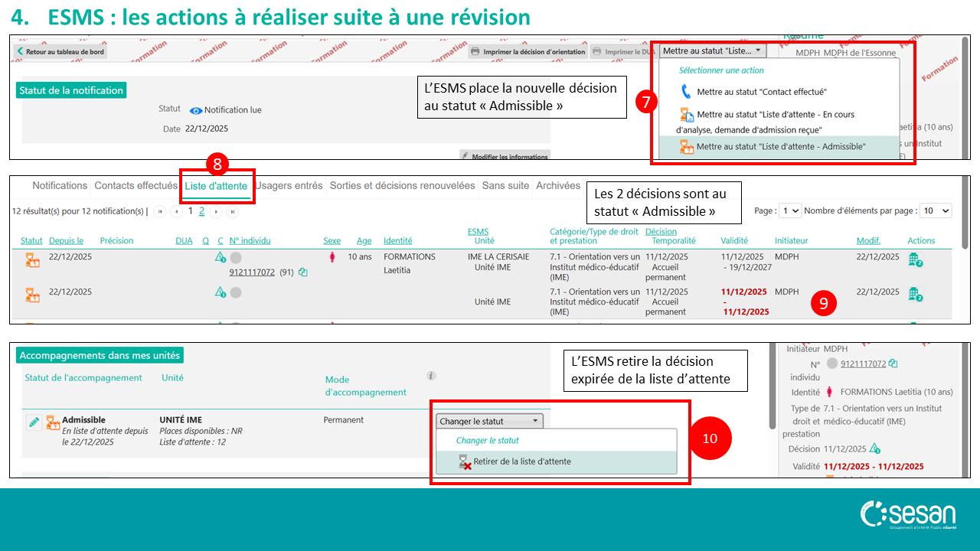Choose 'Retirer de la liste d'attente' option
The image size is (980, 551).
click(521, 461)
